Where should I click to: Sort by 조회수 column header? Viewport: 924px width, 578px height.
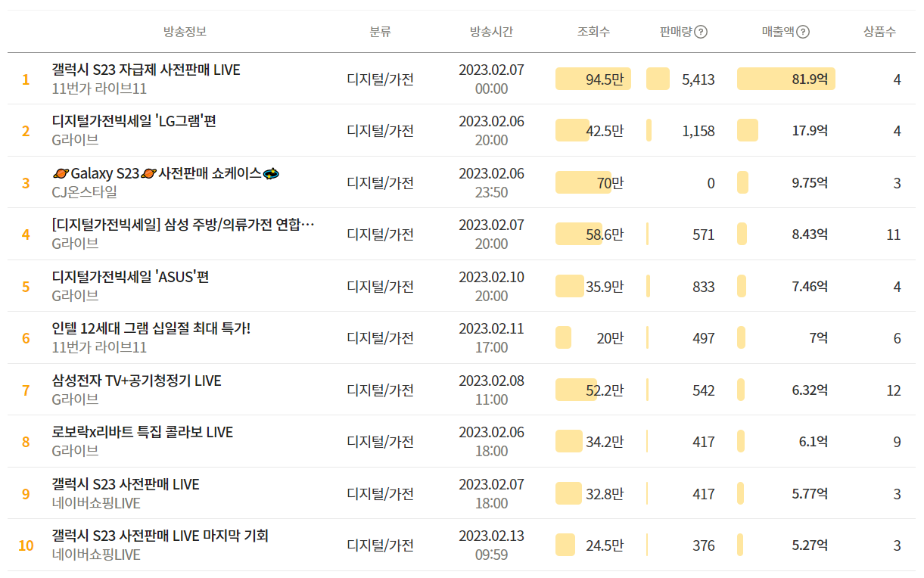pyautogui.click(x=593, y=32)
